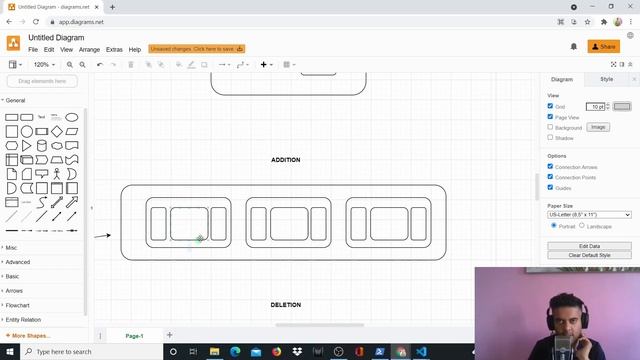Switch to the Style tab
This screenshot has width=640, height=360.
(x=607, y=79)
